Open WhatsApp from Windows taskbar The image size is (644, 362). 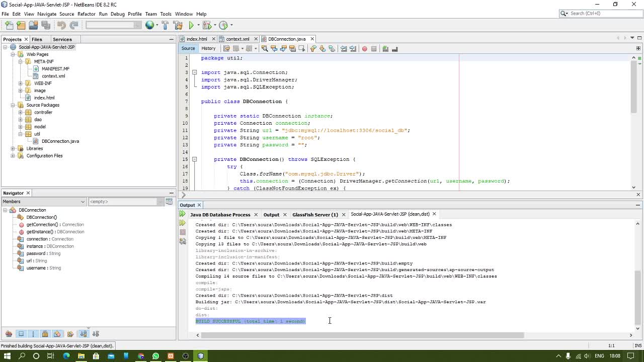(x=155, y=356)
